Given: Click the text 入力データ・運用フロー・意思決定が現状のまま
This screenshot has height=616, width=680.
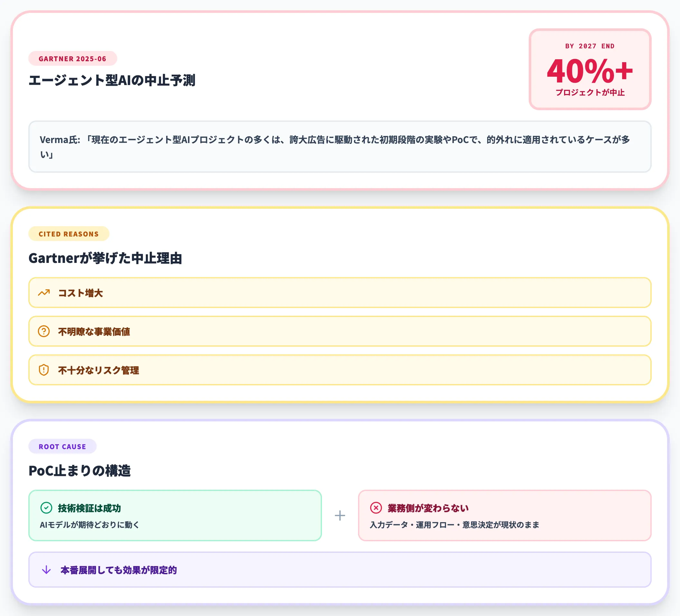Looking at the screenshot, I should [454, 525].
